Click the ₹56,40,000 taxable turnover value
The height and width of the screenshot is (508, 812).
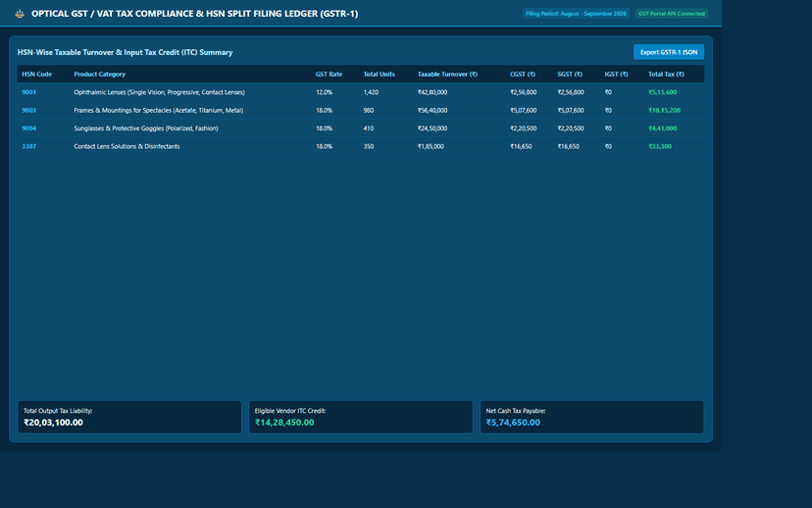click(432, 110)
